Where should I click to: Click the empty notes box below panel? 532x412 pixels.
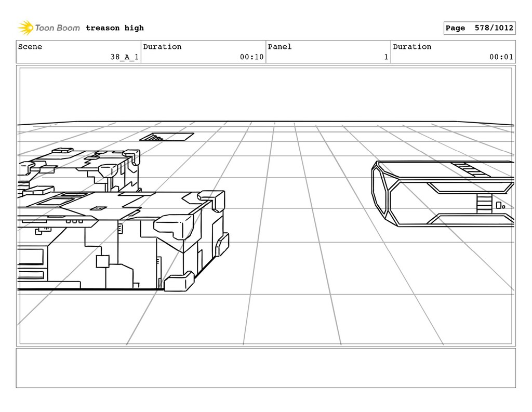click(x=265, y=368)
